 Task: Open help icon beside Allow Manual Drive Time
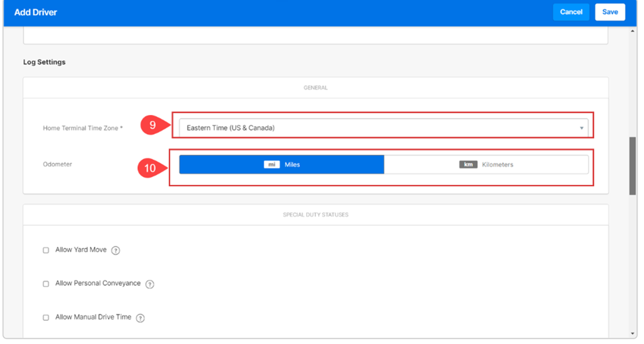(140, 318)
